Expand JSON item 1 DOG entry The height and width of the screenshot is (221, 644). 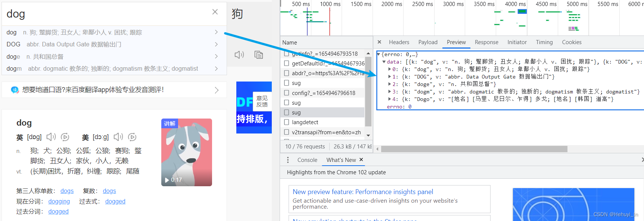389,77
